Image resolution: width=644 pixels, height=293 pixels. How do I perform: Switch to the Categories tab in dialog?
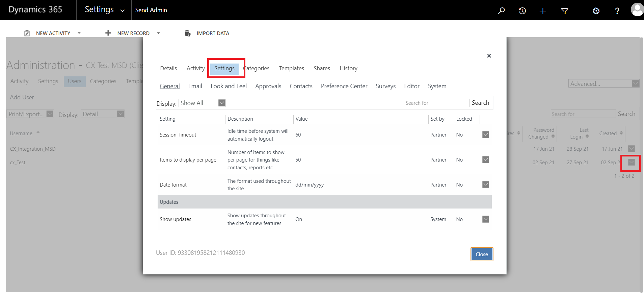tap(256, 68)
